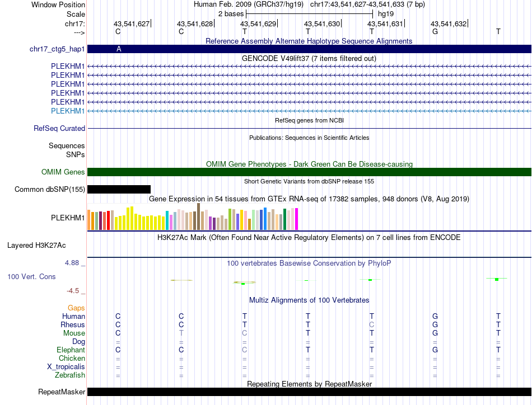The height and width of the screenshot is (405, 532).
Task: Click the first PLEKHM1 GENCODE transcript label
Action: [x=68, y=67]
